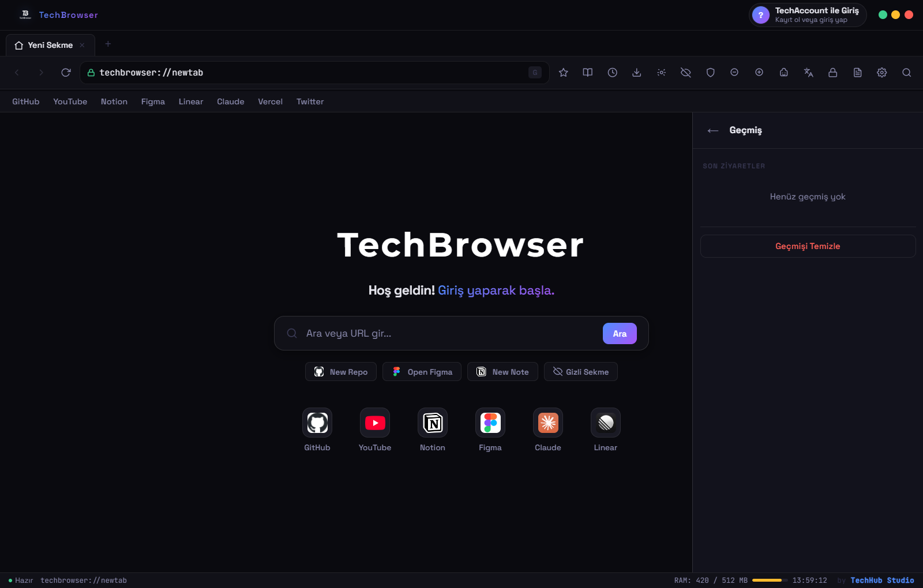Click the 'RAM: 420 / 512 MB' readout
The height and width of the screenshot is (588, 923).
tap(711, 581)
